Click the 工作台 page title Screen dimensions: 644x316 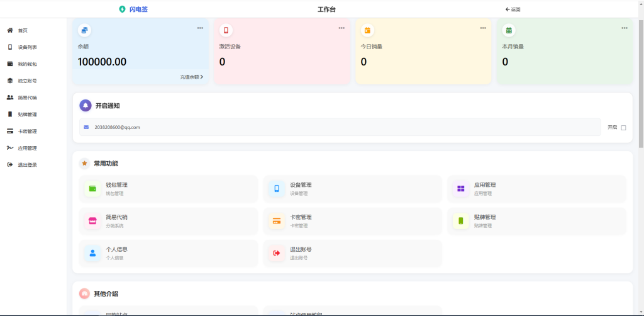click(326, 9)
